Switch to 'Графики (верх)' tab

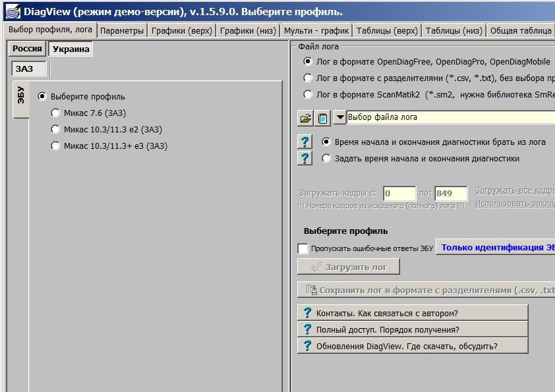182,31
